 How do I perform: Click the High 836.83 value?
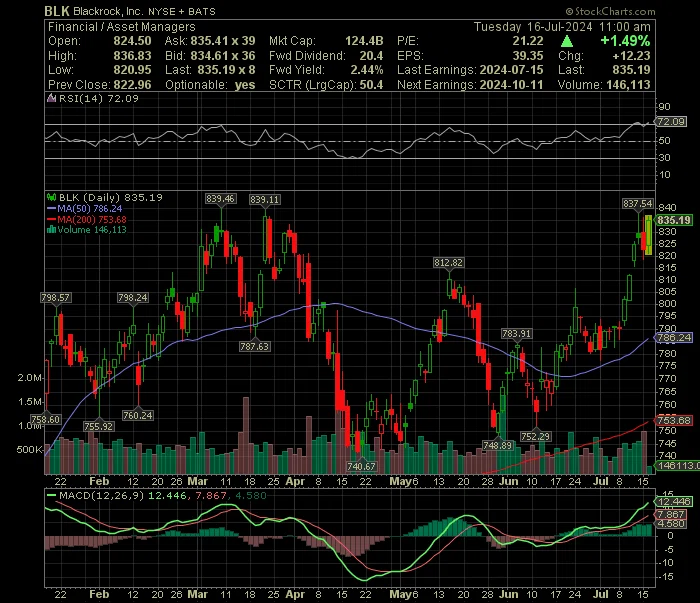click(x=132, y=56)
